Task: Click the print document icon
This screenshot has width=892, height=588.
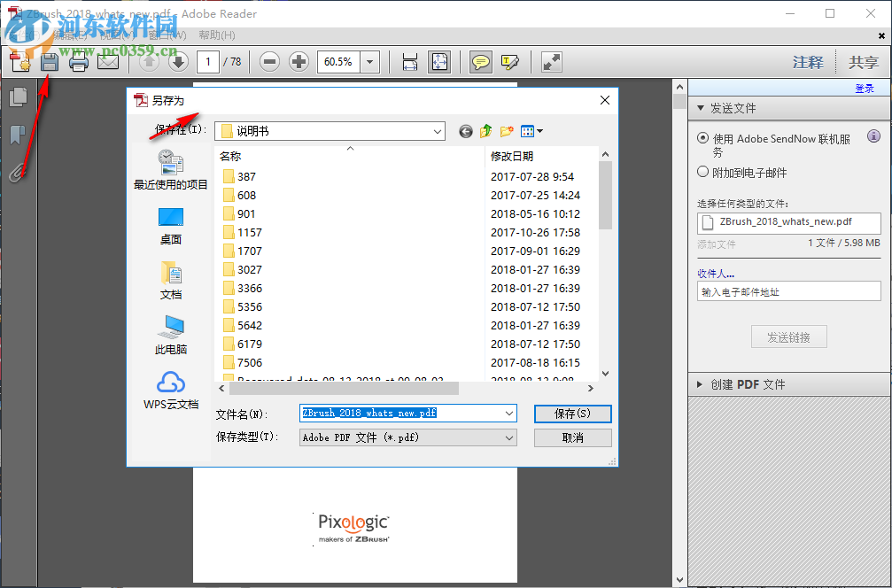Action: (79, 62)
